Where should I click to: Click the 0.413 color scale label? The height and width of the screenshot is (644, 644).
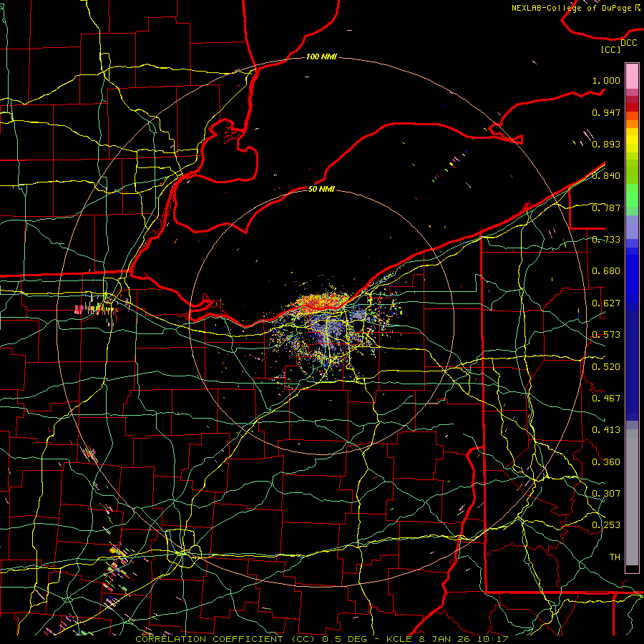point(606,430)
